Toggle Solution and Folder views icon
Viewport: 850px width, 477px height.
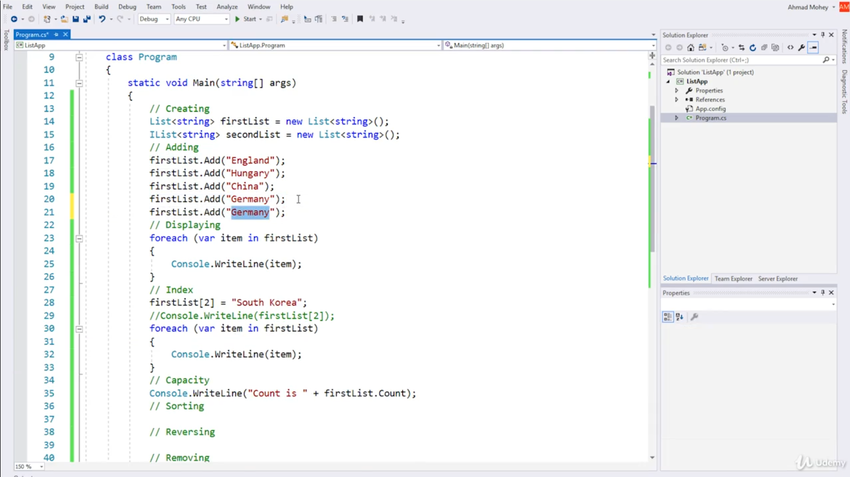[703, 48]
